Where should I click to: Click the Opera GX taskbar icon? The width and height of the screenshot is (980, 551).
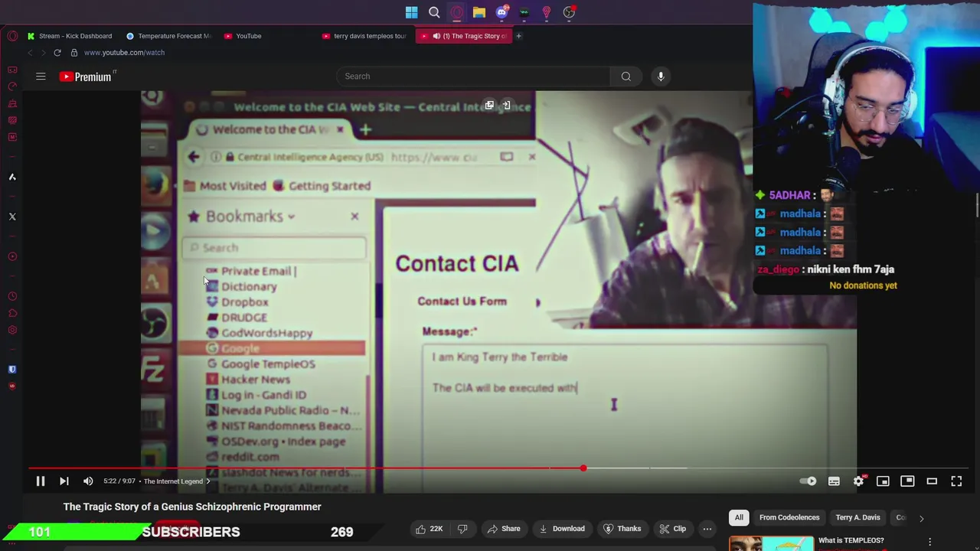[456, 12]
